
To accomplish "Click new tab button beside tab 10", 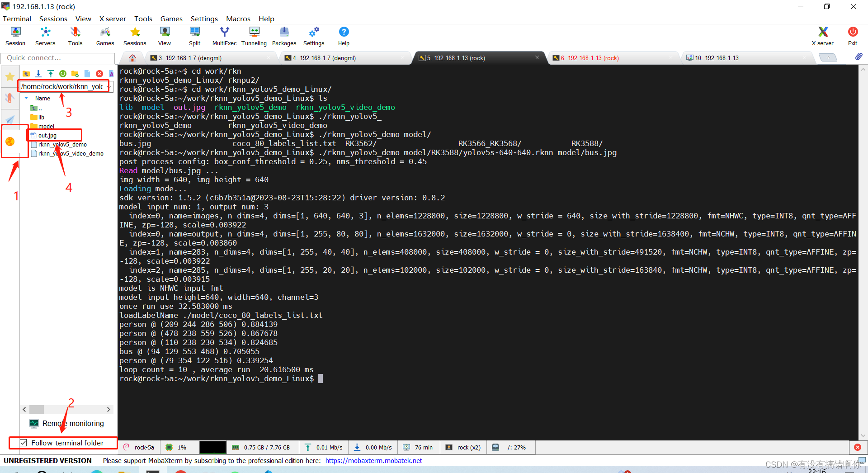I will tap(828, 57).
